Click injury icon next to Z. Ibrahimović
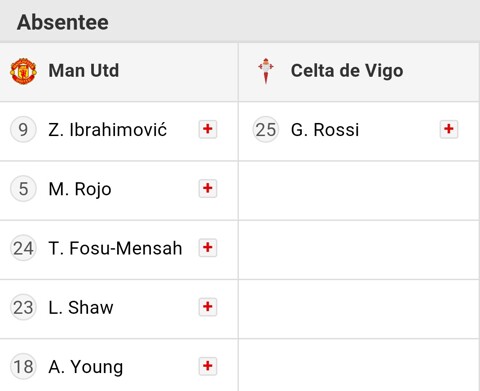The image size is (480, 391). 208,129
